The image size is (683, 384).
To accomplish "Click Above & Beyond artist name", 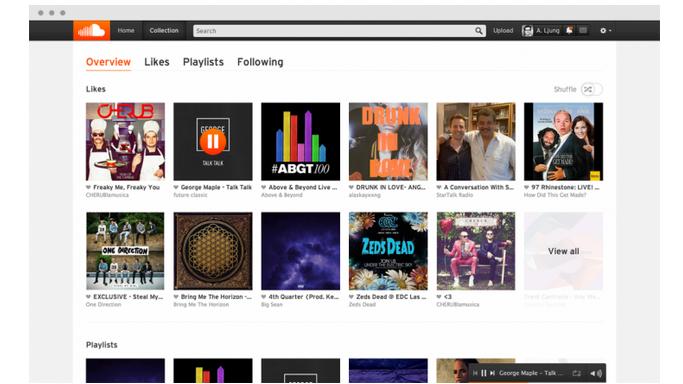I will coord(281,195).
